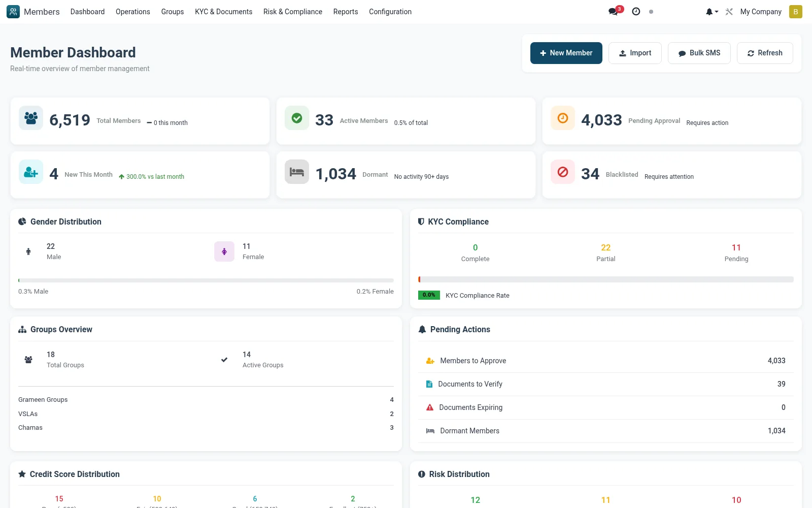Click the Bulk SMS button
Image resolution: width=812 pixels, height=508 pixels.
click(699, 53)
